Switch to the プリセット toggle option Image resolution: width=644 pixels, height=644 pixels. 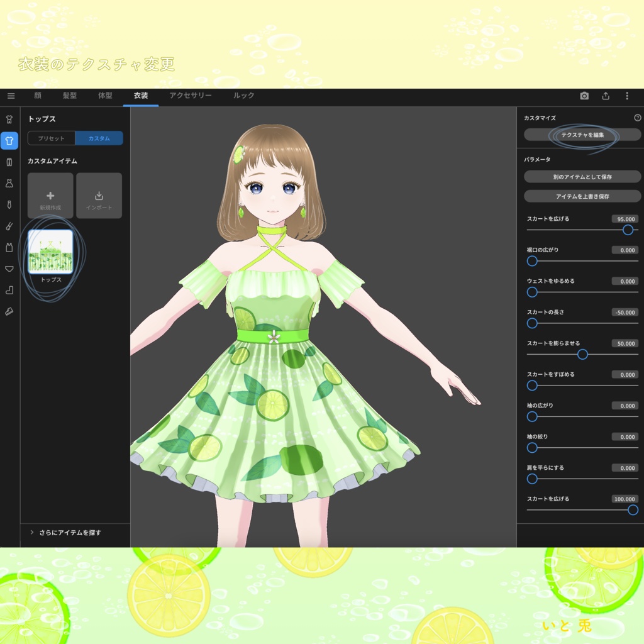tap(50, 138)
